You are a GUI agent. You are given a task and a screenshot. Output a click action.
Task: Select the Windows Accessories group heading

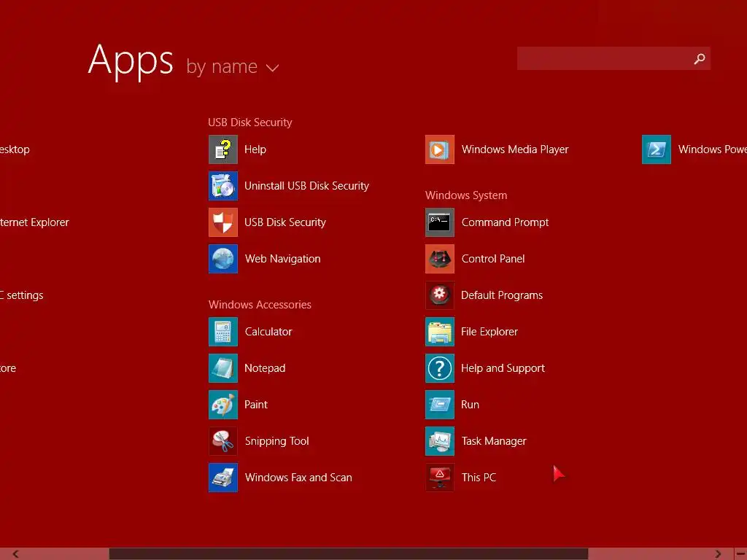coord(260,305)
